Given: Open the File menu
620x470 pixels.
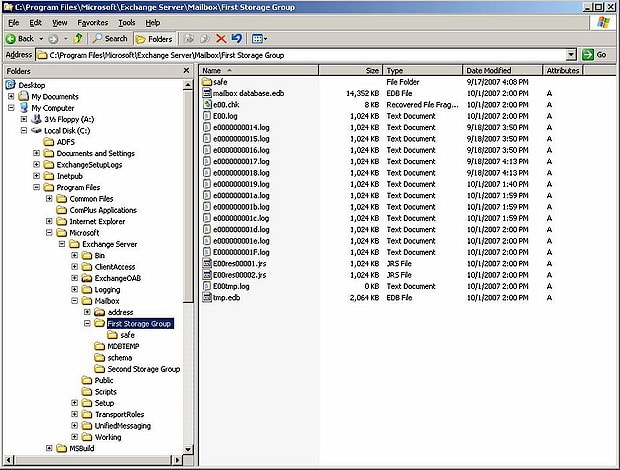Looking at the screenshot, I should [x=13, y=23].
